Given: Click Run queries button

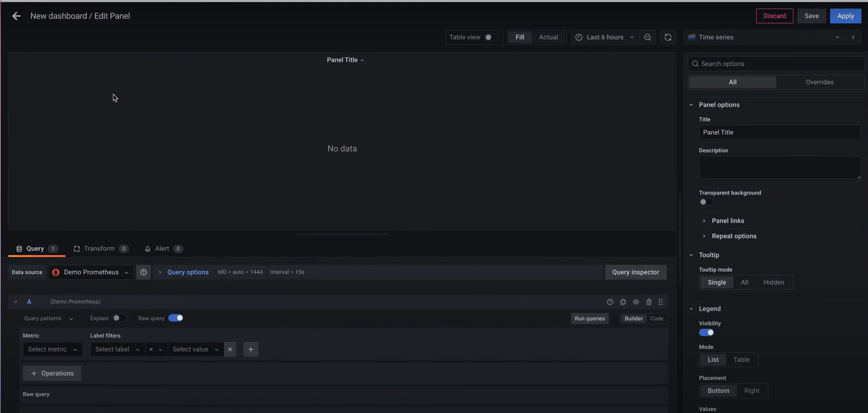Looking at the screenshot, I should [x=589, y=319].
